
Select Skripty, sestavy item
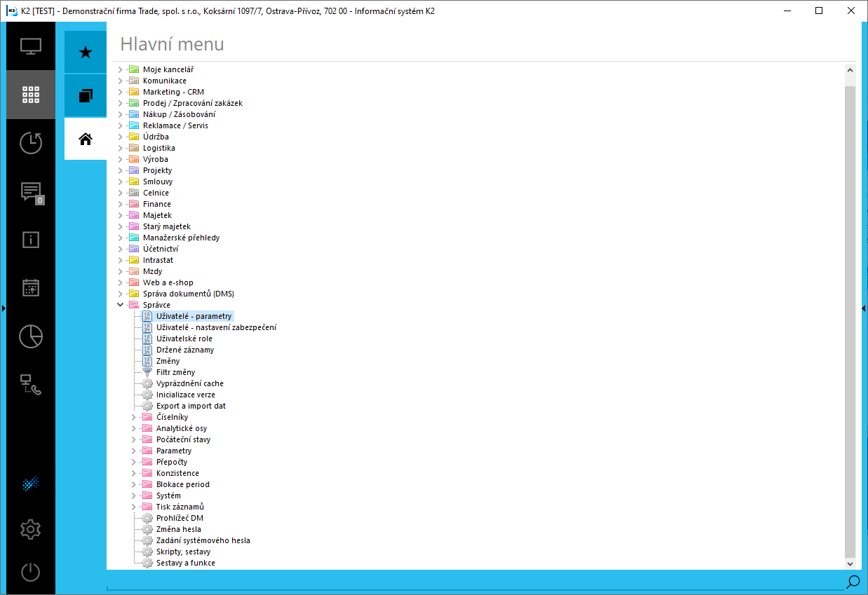(184, 552)
